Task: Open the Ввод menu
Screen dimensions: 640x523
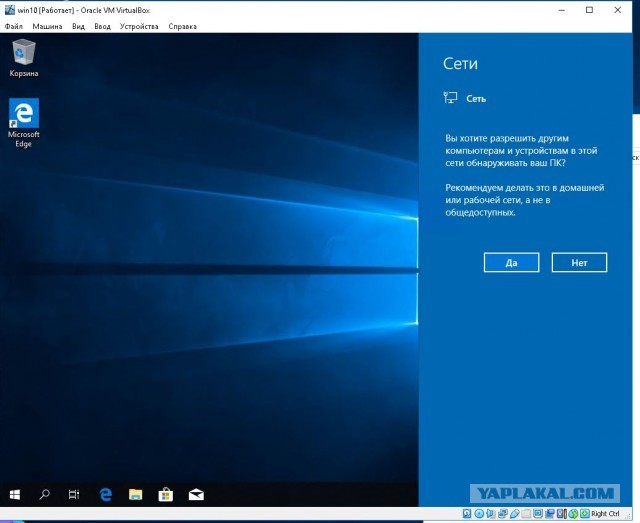Action: 102,26
